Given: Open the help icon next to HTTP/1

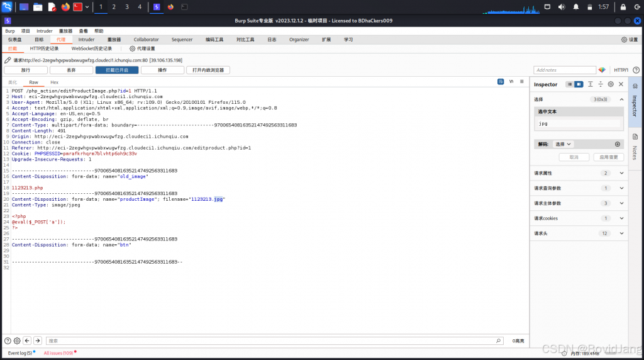Looking at the screenshot, I should [636, 70].
